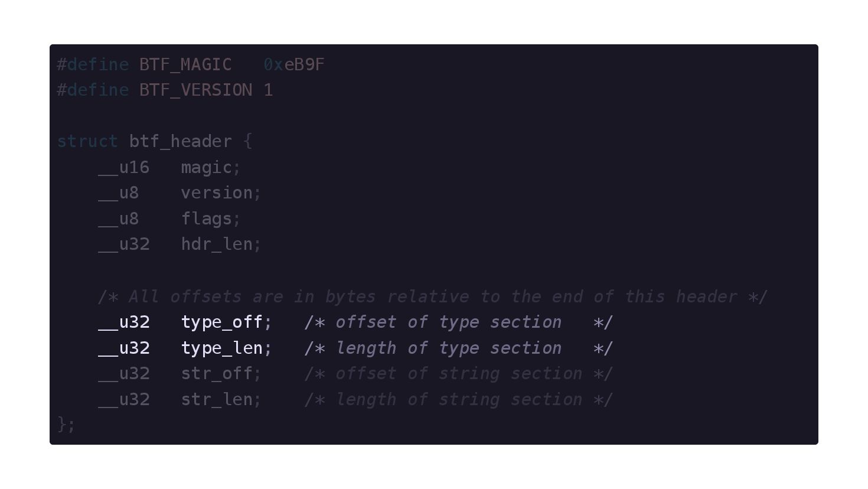Select the first #define keyword
868x489 pixels.
pos(93,64)
